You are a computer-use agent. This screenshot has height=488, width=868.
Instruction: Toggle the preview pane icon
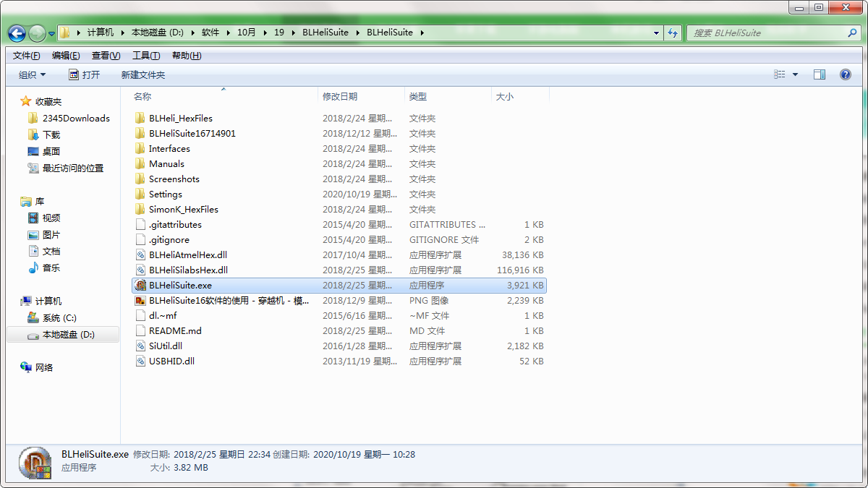coord(820,74)
